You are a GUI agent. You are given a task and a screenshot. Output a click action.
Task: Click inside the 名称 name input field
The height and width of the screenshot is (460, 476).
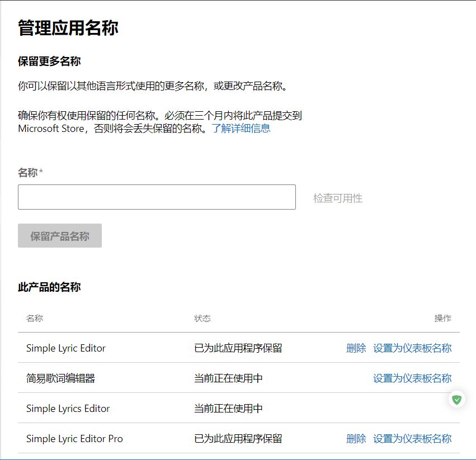pos(157,197)
